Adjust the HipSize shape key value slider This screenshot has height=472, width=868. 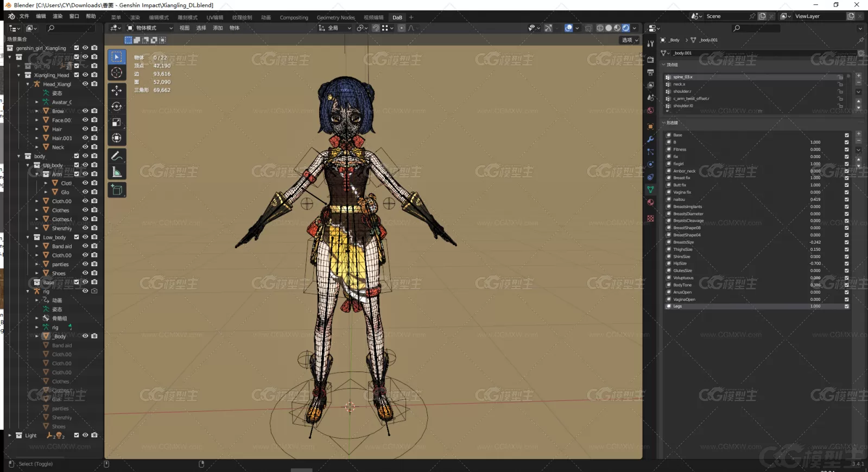tap(815, 263)
